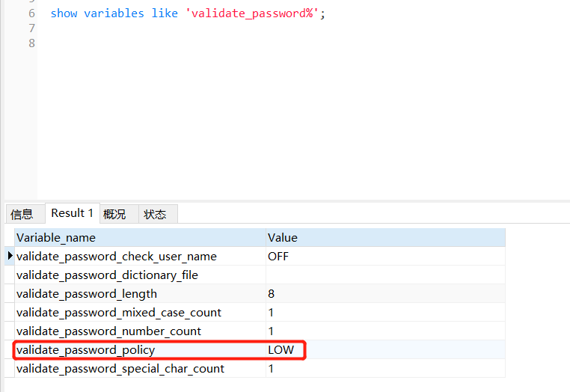This screenshot has height=392, width=570.
Task: Click the 'variables' keyword in the query
Action: [x=114, y=13]
